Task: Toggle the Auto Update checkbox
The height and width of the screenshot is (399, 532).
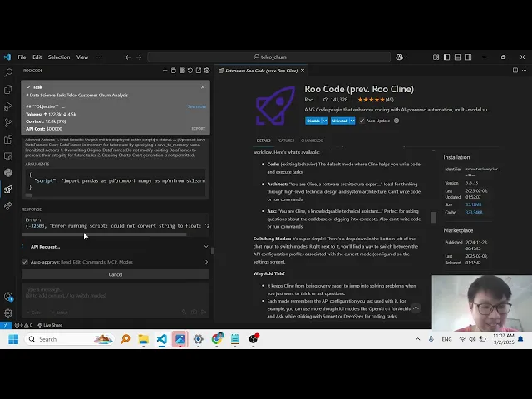Action: click(362, 121)
